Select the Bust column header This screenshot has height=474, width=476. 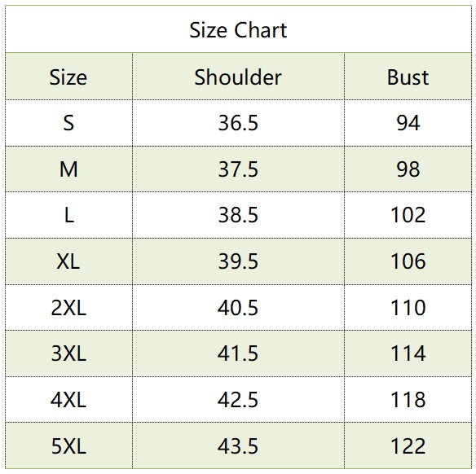click(x=408, y=77)
